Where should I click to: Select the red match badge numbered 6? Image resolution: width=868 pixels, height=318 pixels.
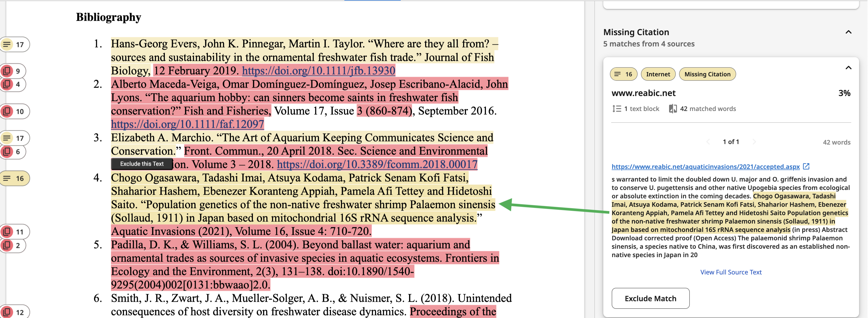(x=13, y=152)
